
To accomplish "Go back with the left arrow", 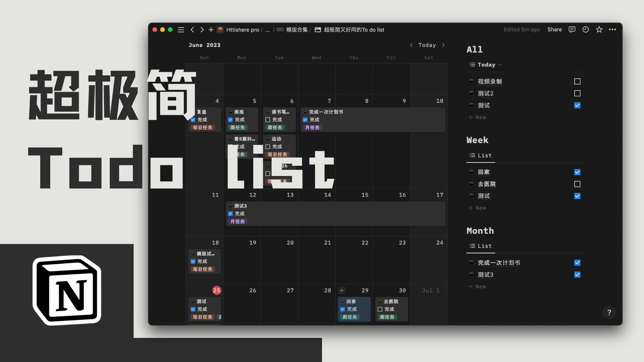I will 192,30.
